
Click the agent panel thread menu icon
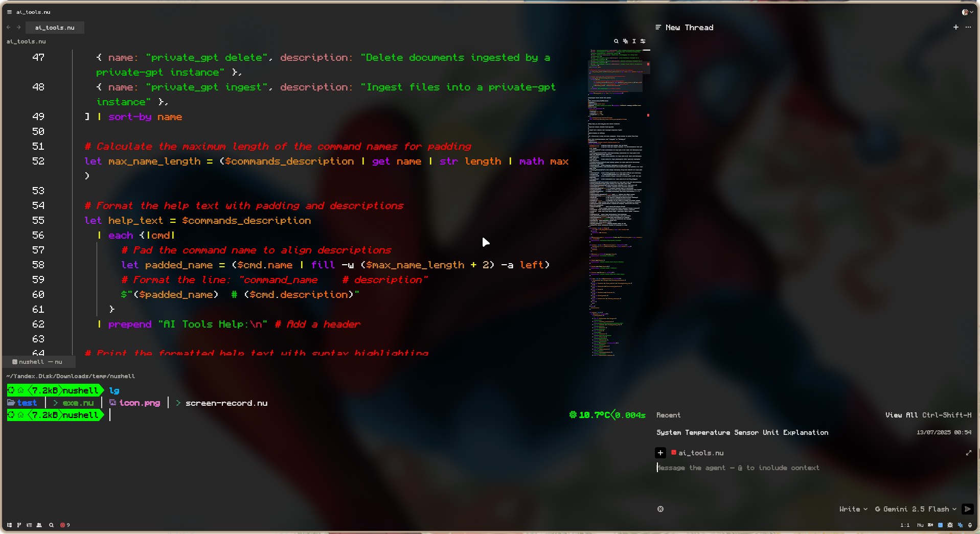pos(658,27)
